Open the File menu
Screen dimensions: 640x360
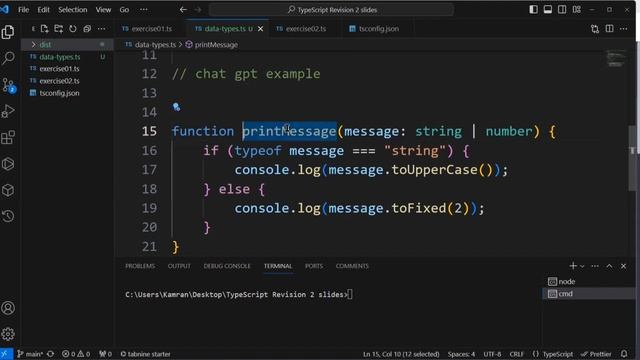click(x=24, y=9)
